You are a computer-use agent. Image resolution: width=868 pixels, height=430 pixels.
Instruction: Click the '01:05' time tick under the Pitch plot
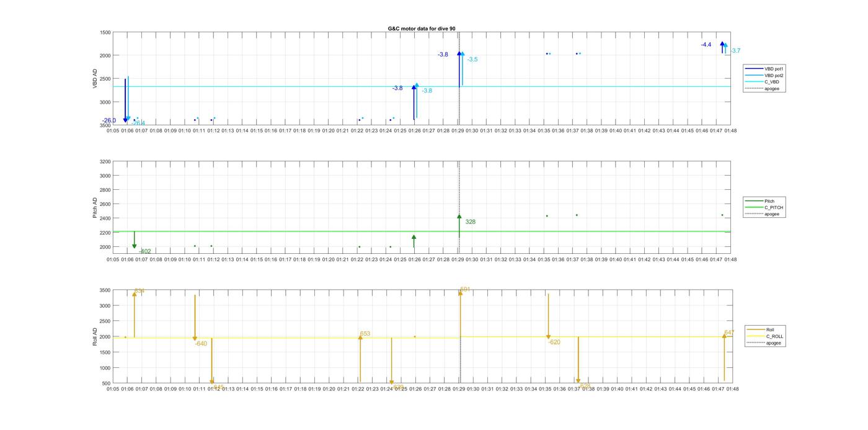coord(113,260)
